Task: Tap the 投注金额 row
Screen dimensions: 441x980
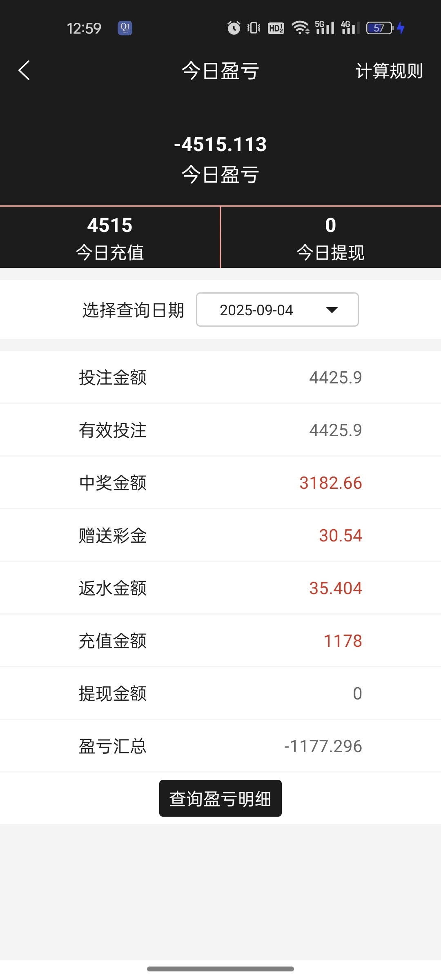Action: tap(220, 377)
